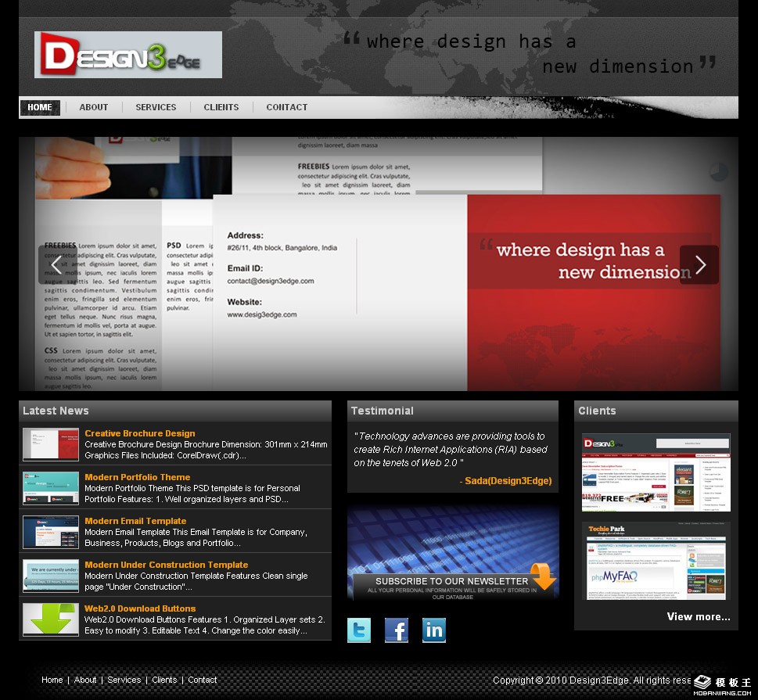Open the LinkedIn icon link
Viewport: 758px width, 700px height.
click(434, 630)
